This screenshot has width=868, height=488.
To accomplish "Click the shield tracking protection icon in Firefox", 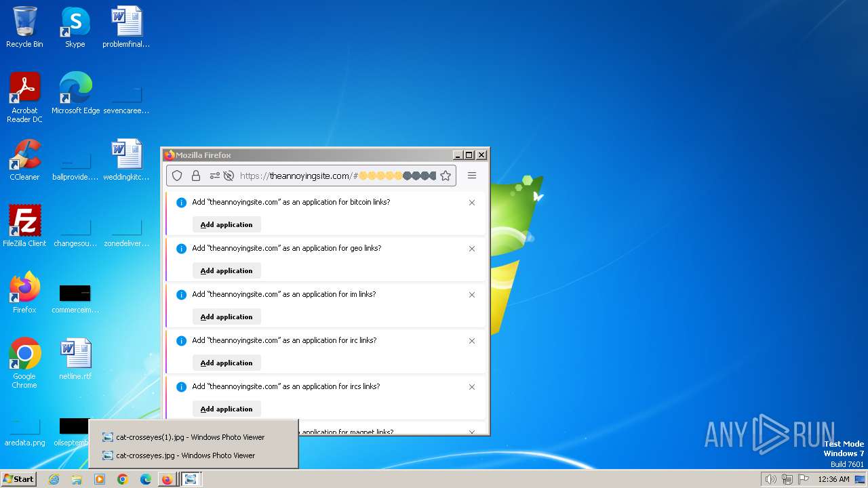I will [177, 176].
